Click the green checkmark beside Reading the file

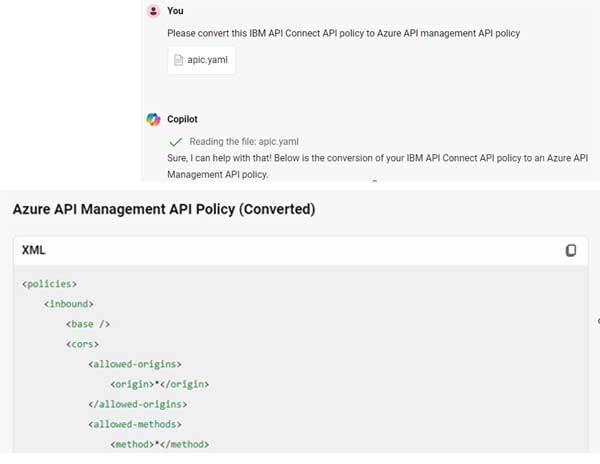click(175, 142)
